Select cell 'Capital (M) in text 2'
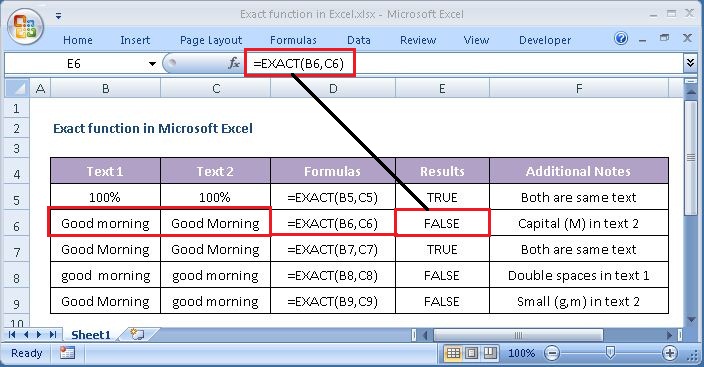The width and height of the screenshot is (704, 367). click(579, 223)
